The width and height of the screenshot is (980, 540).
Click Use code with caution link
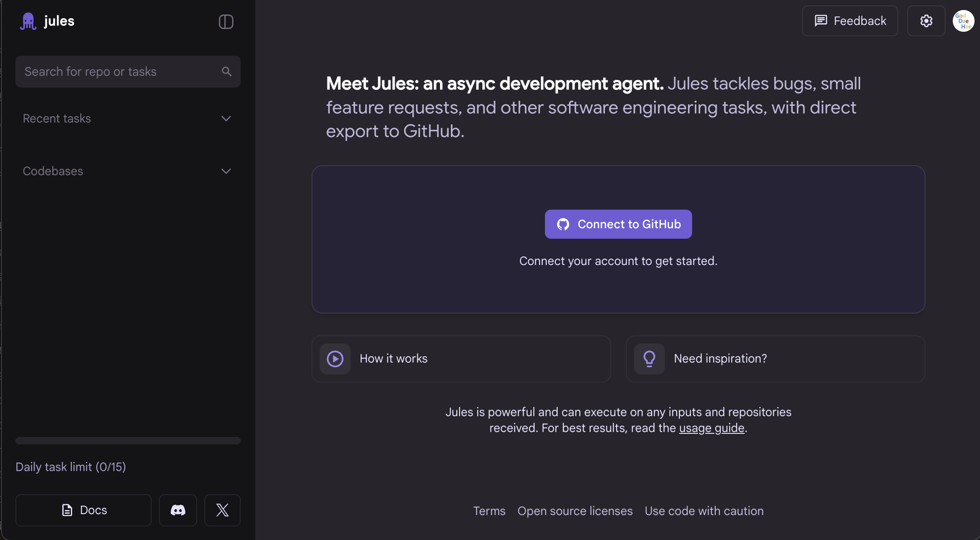point(704,511)
